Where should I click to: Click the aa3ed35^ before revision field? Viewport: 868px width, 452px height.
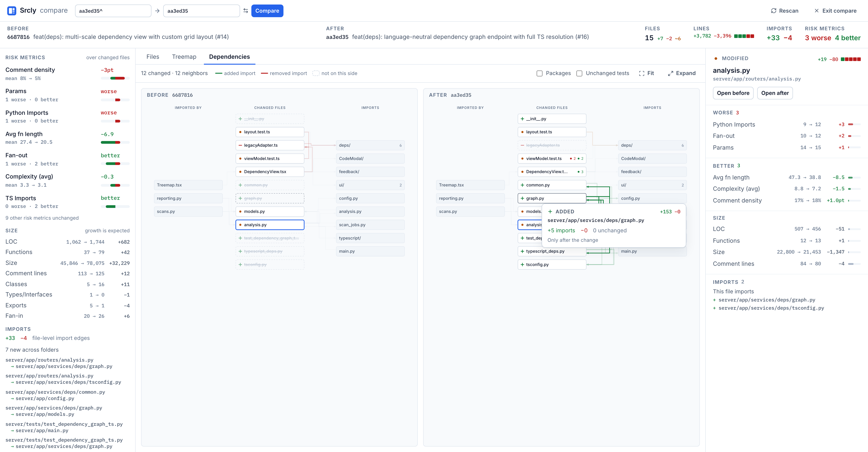point(113,11)
